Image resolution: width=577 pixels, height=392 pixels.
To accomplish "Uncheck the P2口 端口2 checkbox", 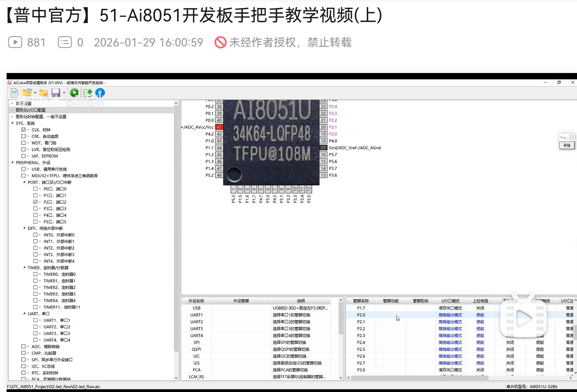I will (x=35, y=202).
